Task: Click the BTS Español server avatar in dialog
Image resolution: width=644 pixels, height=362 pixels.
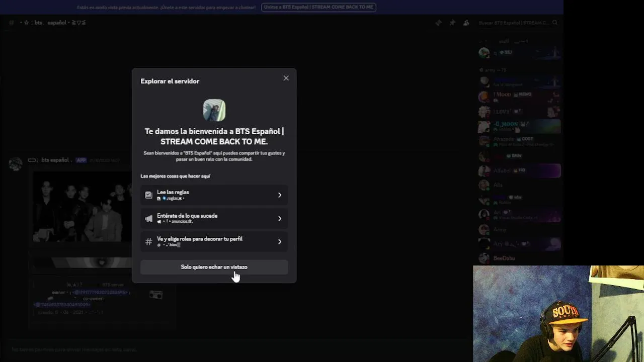Action: coord(214,110)
